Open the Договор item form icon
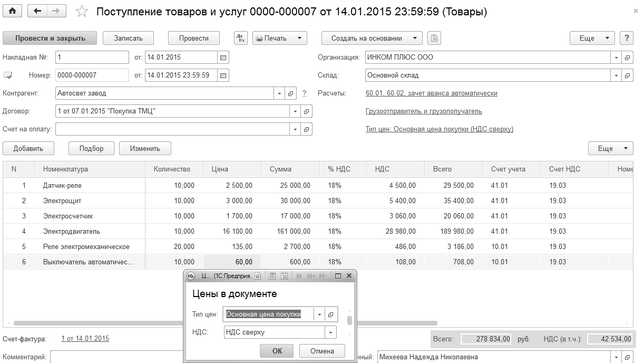Screen dimensions: 644x363 point(307,111)
